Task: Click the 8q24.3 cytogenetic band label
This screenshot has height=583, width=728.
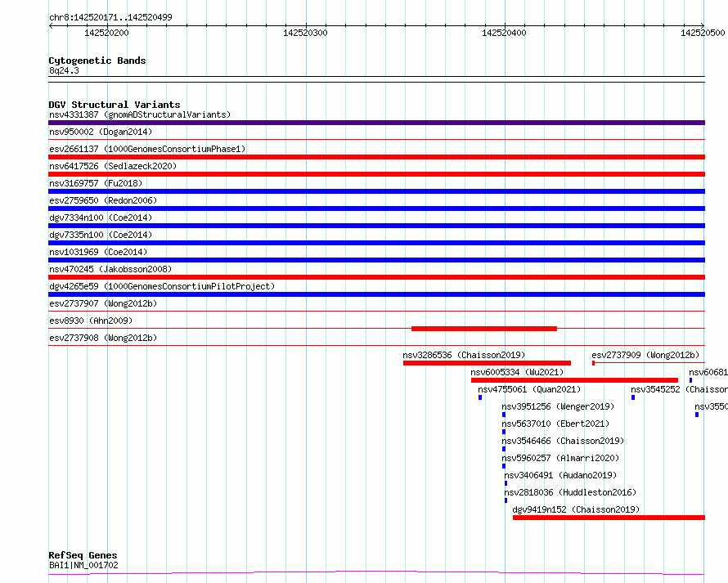Action: pyautogui.click(x=64, y=71)
